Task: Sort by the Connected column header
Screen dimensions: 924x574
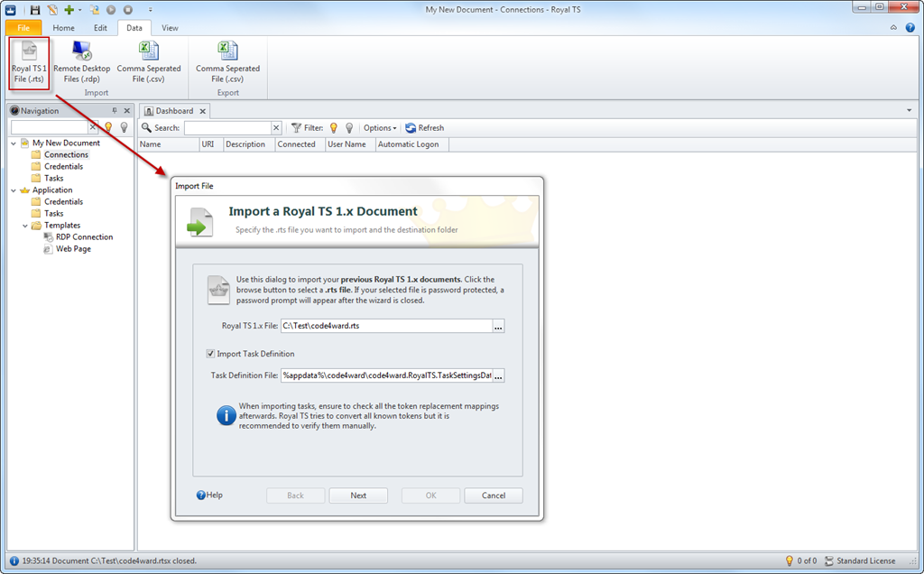Action: point(300,144)
